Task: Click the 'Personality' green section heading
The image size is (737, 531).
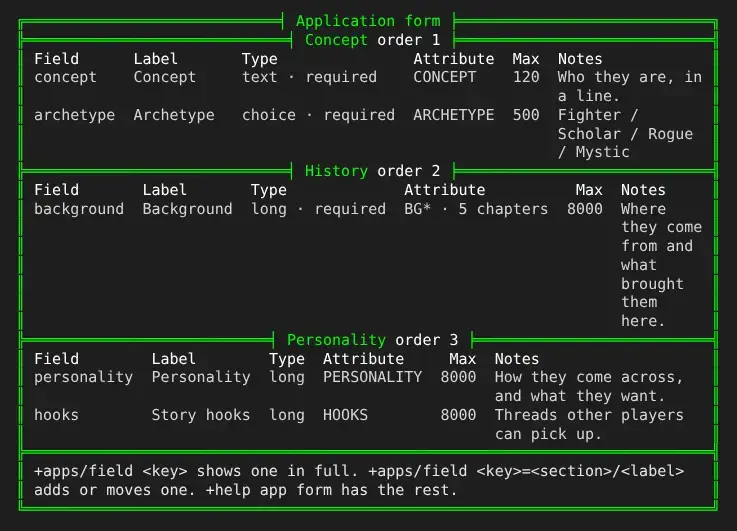Action: 336,339
